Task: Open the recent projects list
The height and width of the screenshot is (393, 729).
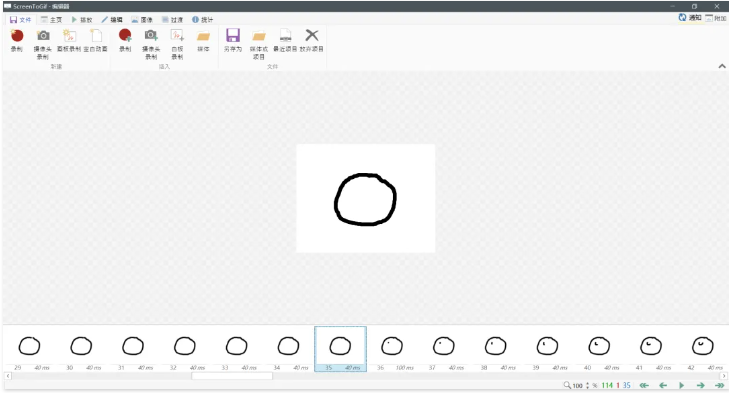Action: pos(285,41)
